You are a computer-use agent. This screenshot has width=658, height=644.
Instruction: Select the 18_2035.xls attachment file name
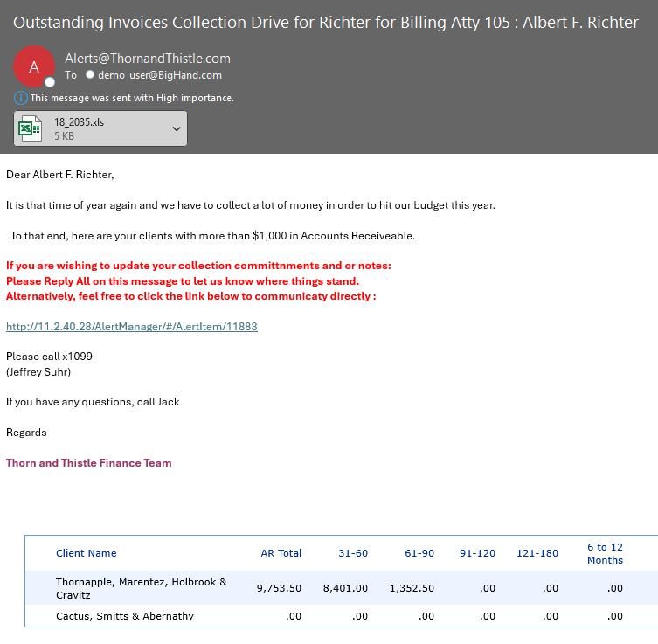(79, 122)
